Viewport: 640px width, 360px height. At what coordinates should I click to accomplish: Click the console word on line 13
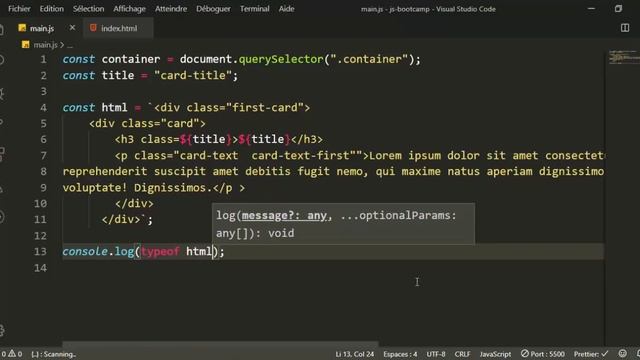point(85,251)
